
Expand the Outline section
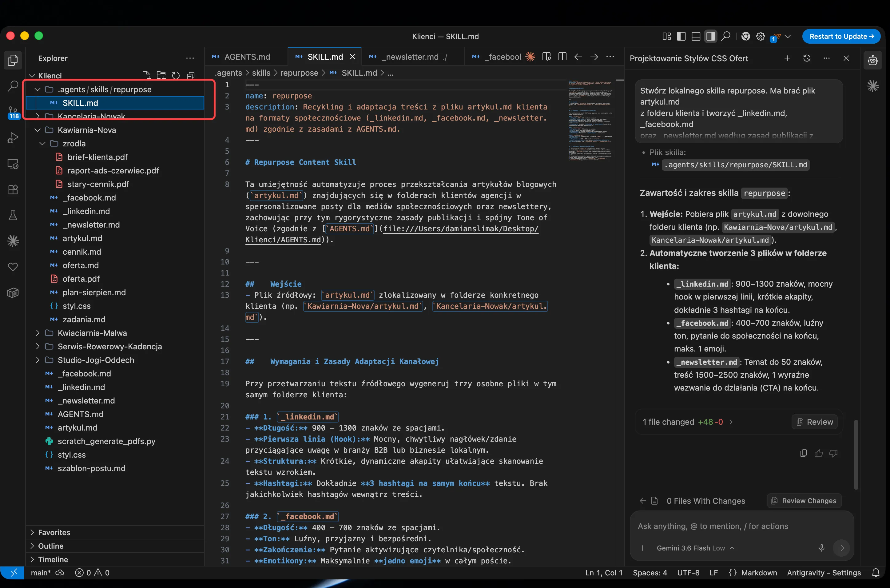click(x=115, y=546)
